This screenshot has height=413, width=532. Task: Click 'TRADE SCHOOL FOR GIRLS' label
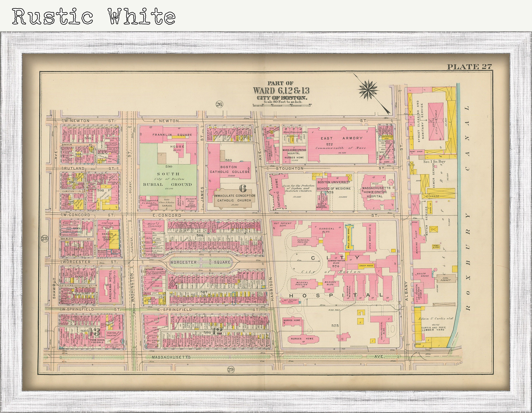click(x=97, y=341)
